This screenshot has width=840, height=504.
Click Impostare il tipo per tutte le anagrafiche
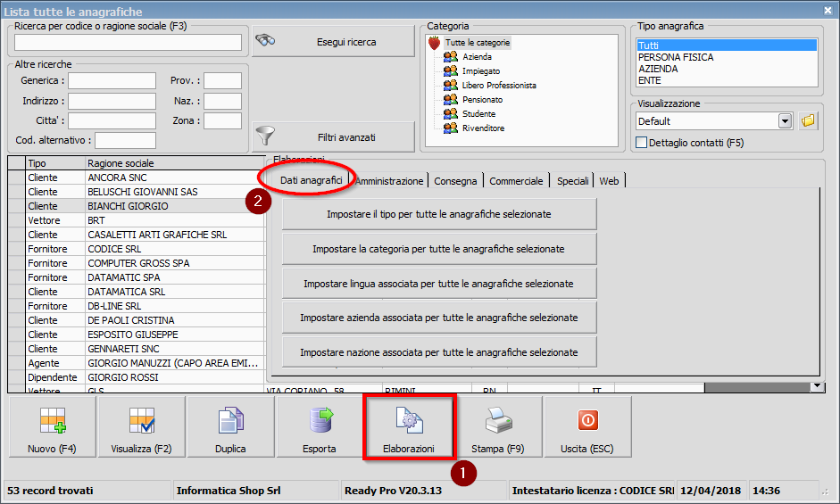[x=439, y=214]
